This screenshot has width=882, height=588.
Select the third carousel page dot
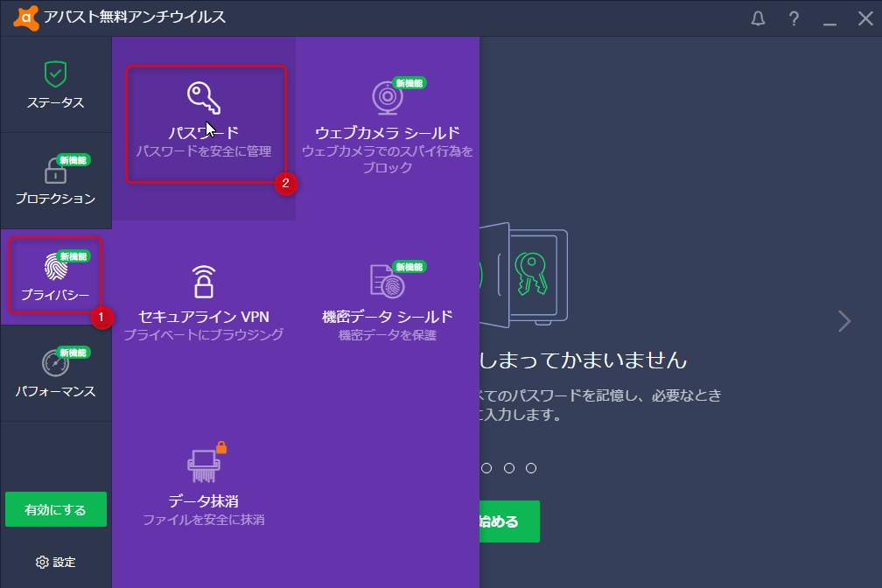tap(509, 468)
